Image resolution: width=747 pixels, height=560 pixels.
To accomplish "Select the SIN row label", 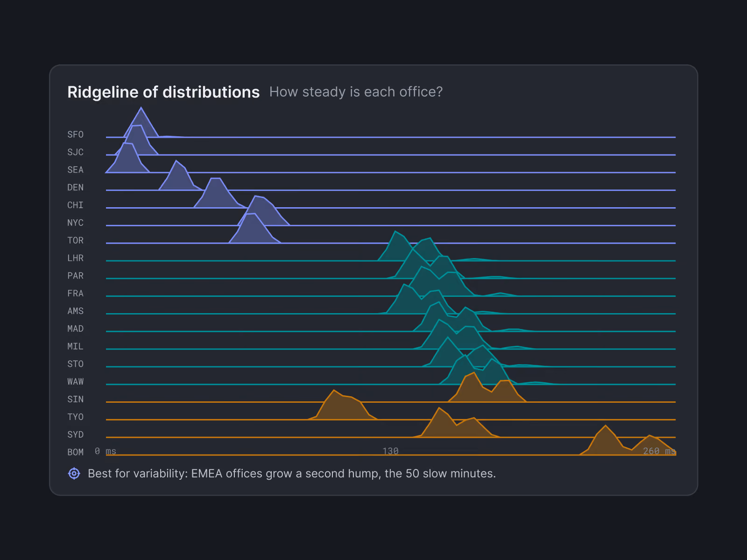I will coord(75,399).
